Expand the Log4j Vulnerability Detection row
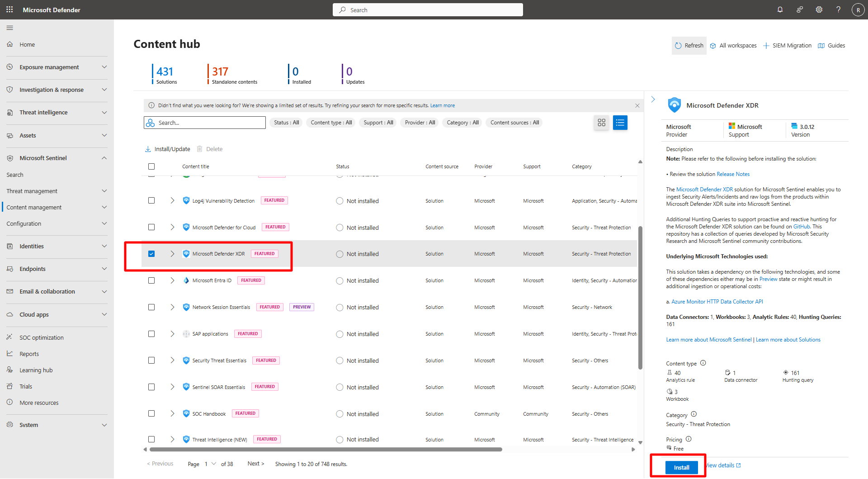The height and width of the screenshot is (479, 868). pos(172,200)
